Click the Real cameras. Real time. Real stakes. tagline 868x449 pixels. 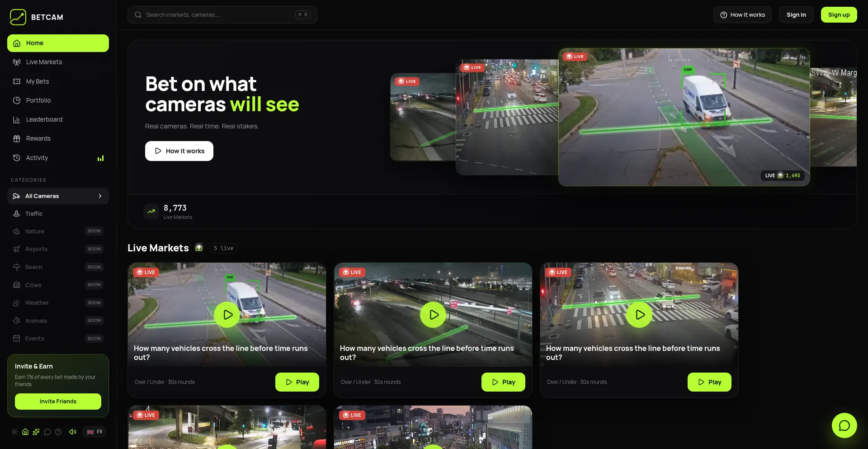pyautogui.click(x=202, y=126)
